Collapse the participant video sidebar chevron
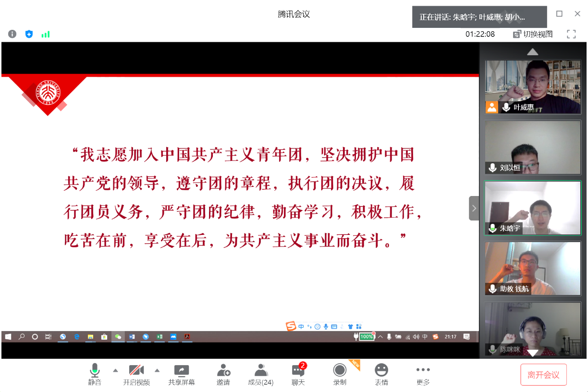 point(474,208)
